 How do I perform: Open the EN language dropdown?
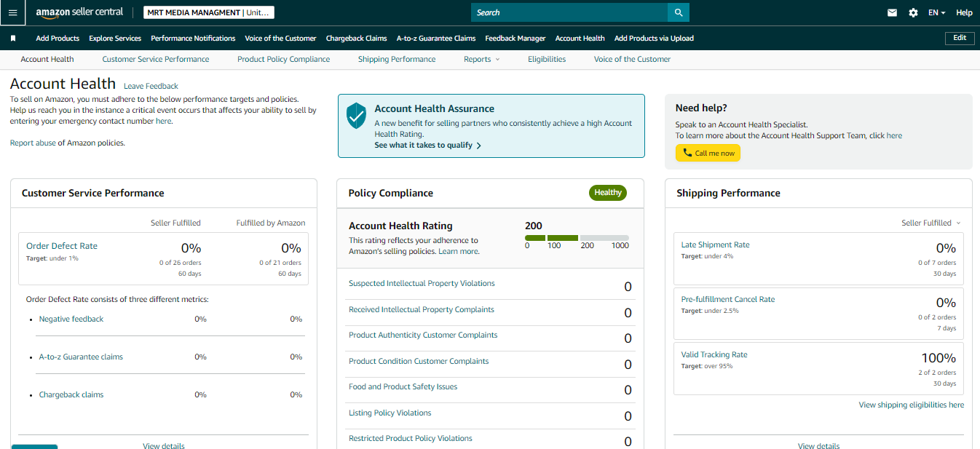pos(937,12)
